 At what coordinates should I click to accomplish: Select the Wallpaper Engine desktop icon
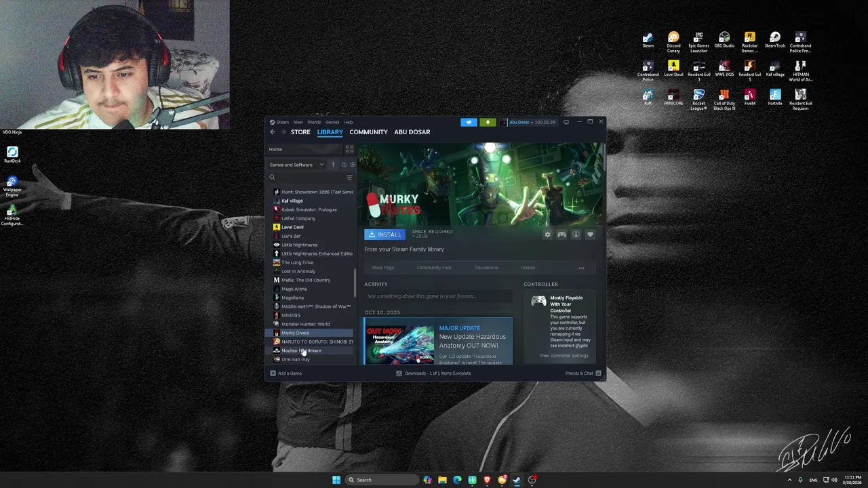[x=12, y=186]
